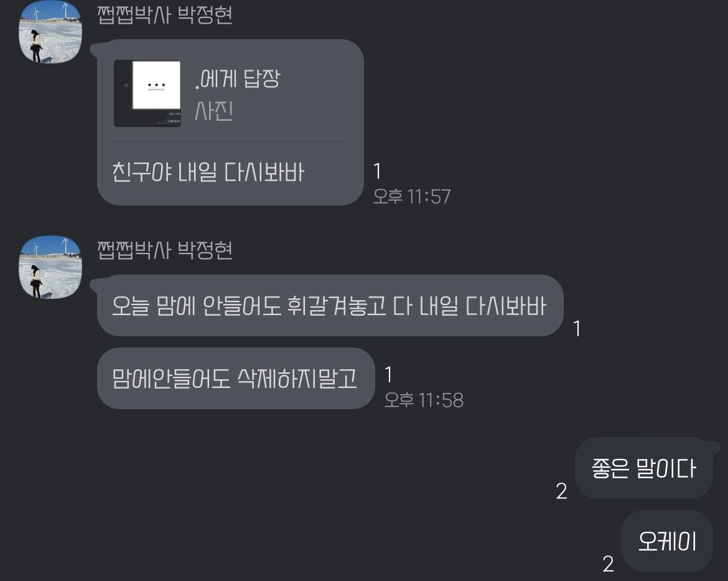Tap the second sender name 쩝쩝박사 박정현
Viewport: 728px width, 581px height.
pos(165,250)
